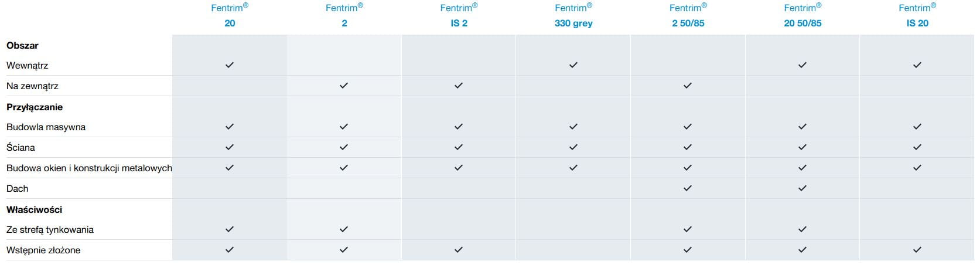980x268 pixels.
Task: Select Fentrim 20 50/85 column header
Action: (803, 16)
